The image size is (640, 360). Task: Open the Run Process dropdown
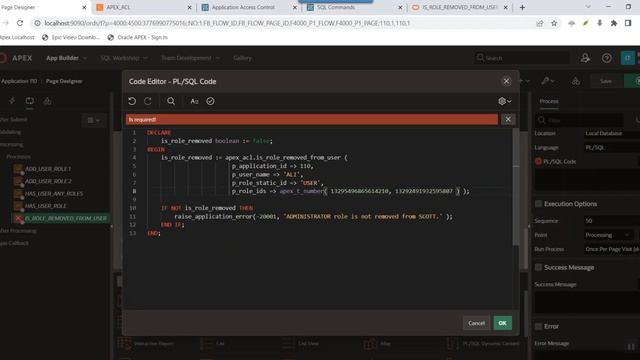tap(612, 249)
